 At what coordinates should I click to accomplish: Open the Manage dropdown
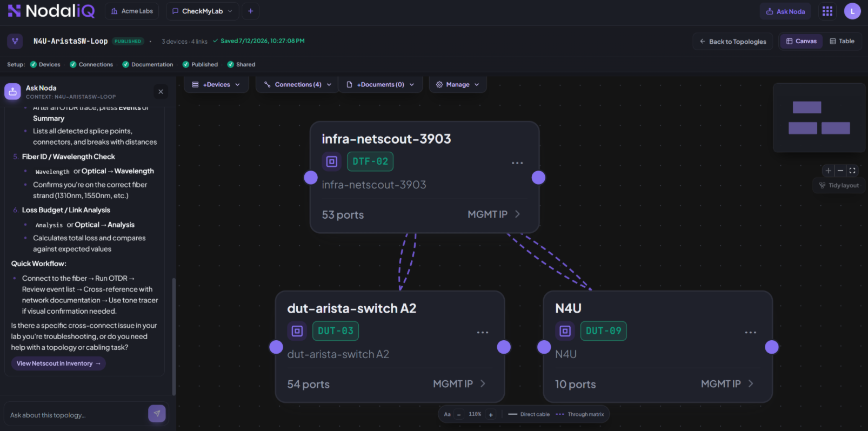[x=458, y=85]
